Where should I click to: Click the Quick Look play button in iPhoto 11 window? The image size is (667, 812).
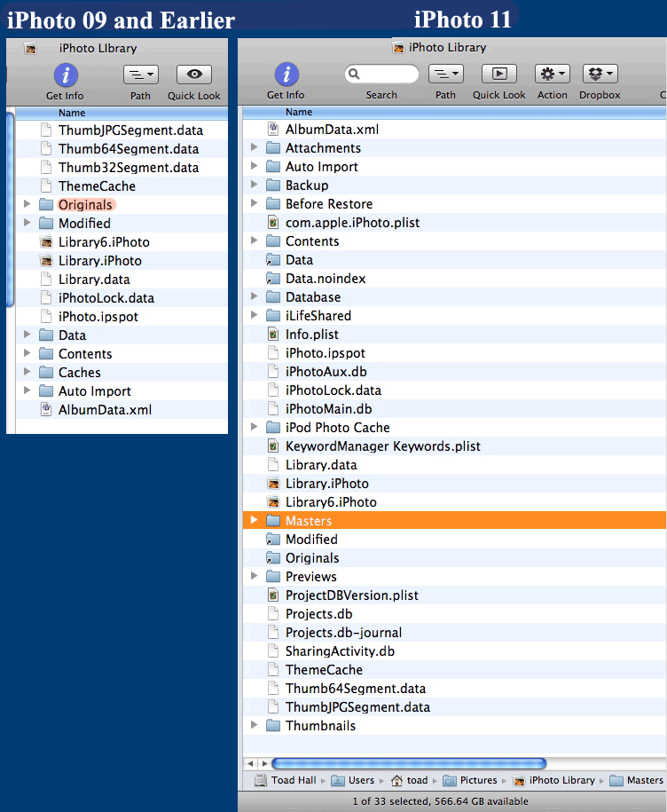pyautogui.click(x=499, y=74)
